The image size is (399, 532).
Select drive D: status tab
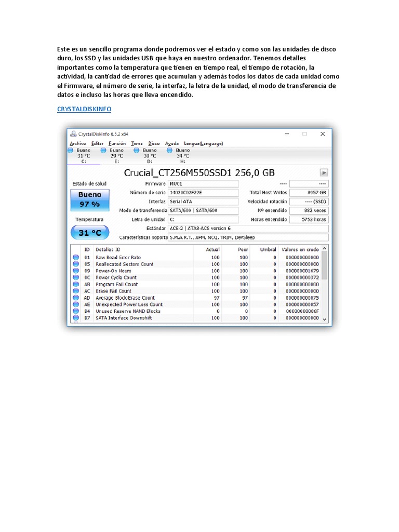click(x=150, y=156)
